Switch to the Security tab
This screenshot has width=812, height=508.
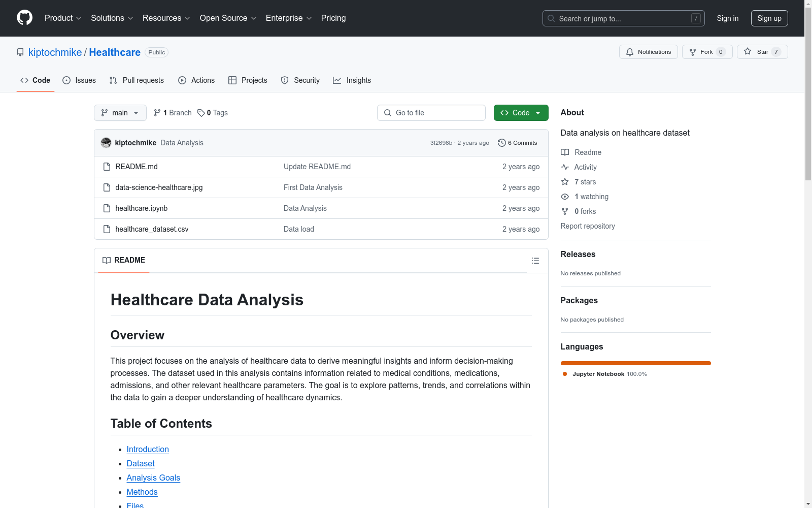pos(300,80)
